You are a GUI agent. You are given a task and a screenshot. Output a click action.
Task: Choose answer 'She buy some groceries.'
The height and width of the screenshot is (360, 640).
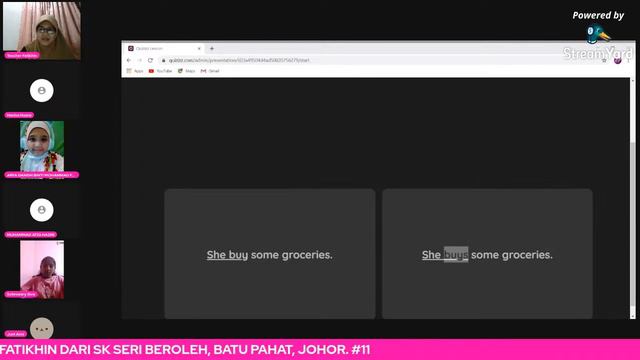[270, 253]
